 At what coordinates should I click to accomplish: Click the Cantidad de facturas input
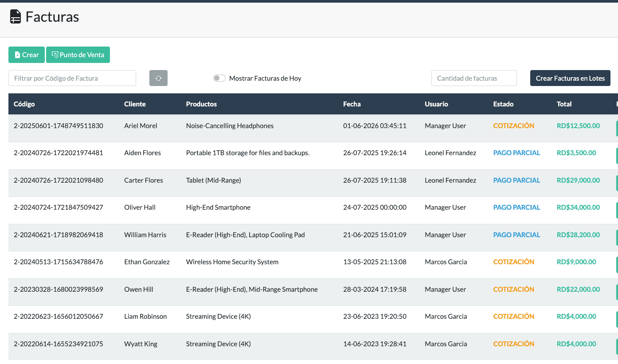tap(473, 78)
